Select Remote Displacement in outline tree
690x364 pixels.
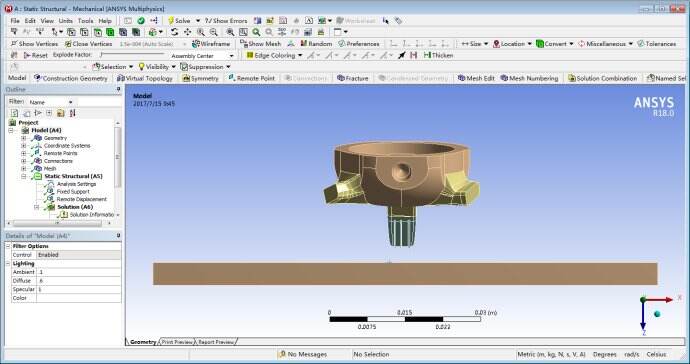coord(81,199)
